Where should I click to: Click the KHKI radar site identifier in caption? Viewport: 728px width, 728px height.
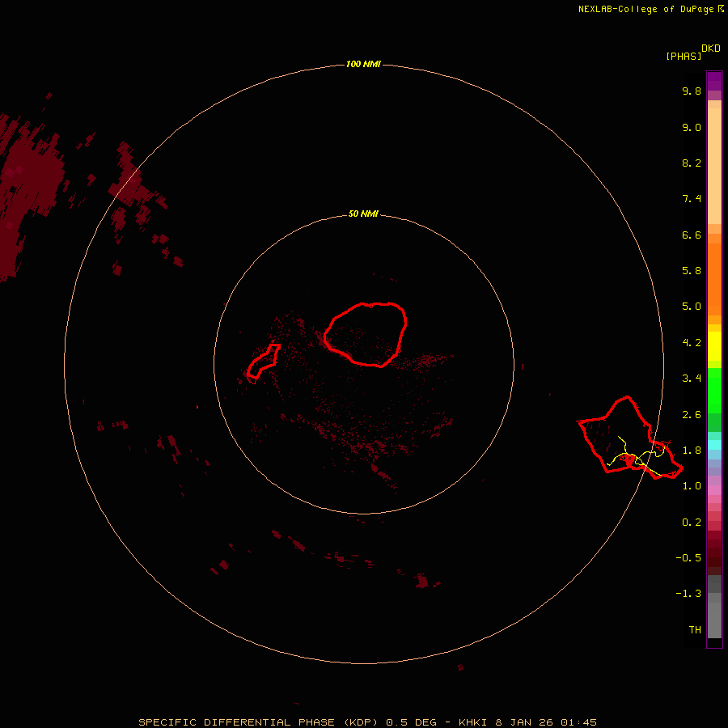(x=472, y=722)
